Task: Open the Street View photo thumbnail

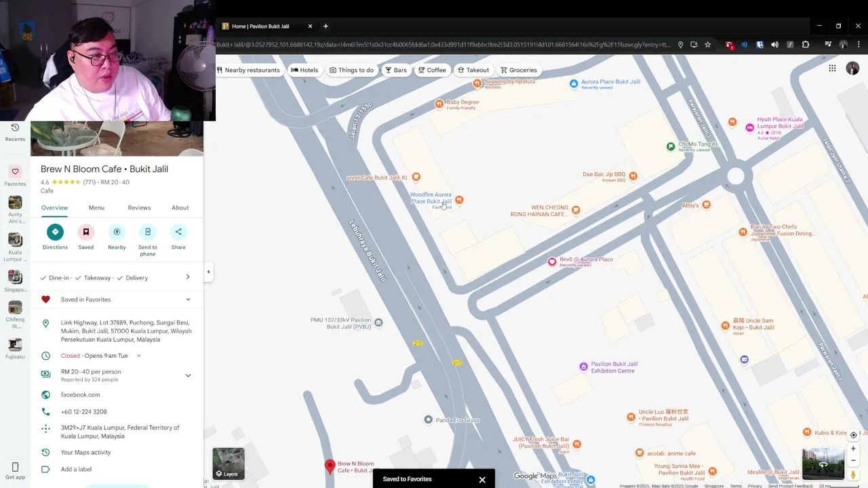Action: (x=823, y=464)
